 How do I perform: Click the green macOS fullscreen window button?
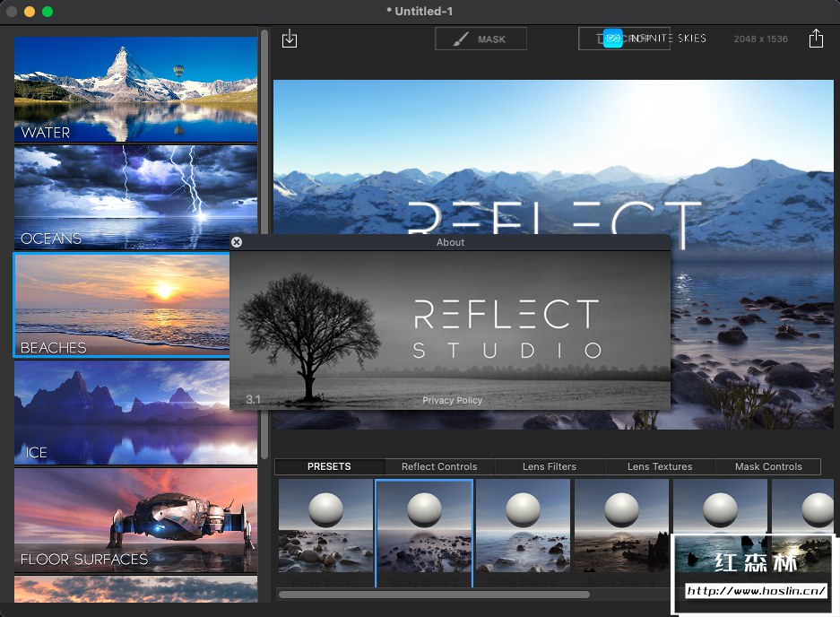coord(48,12)
